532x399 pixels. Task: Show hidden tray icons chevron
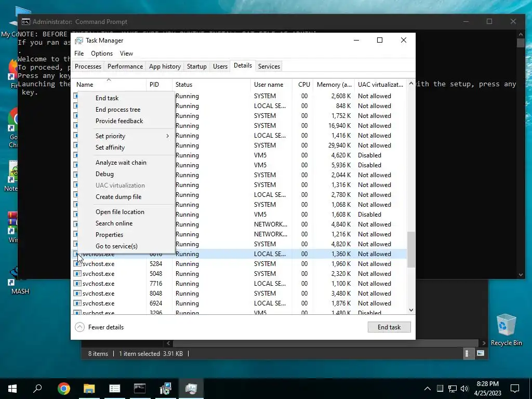428,389
